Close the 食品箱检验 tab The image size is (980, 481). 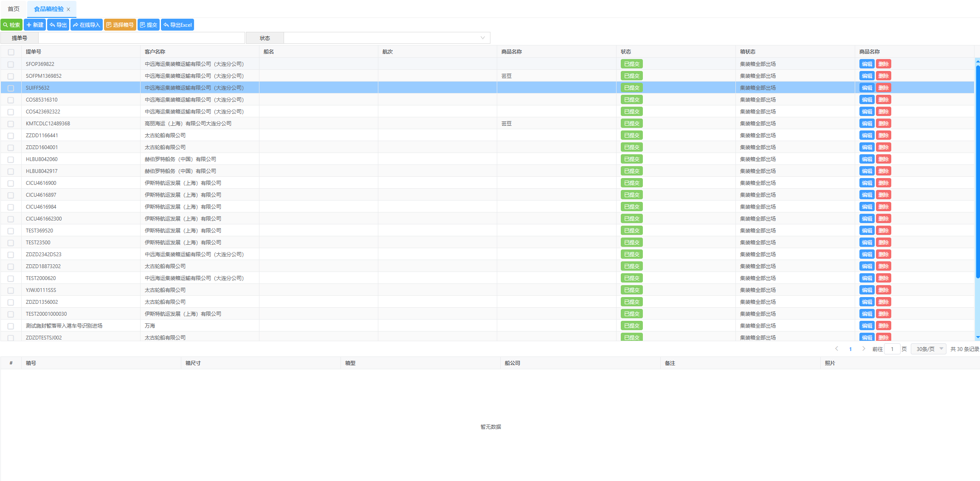68,9
